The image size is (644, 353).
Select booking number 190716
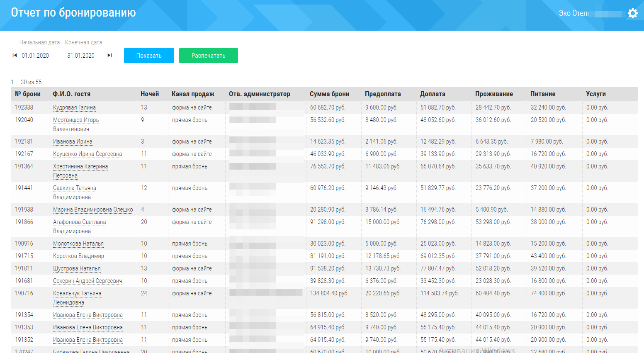point(24,293)
